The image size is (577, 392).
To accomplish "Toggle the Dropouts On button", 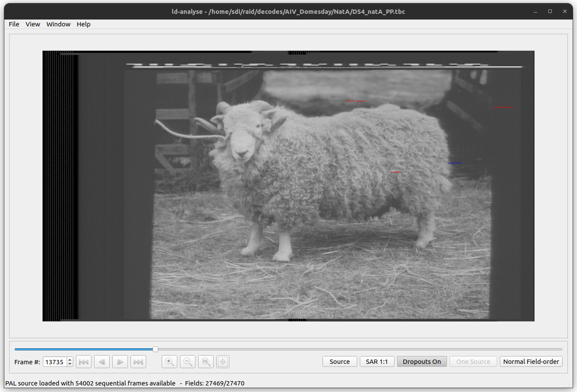I will 422,362.
